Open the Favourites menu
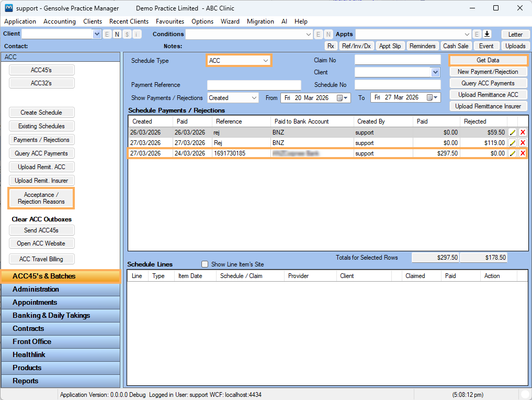 170,21
